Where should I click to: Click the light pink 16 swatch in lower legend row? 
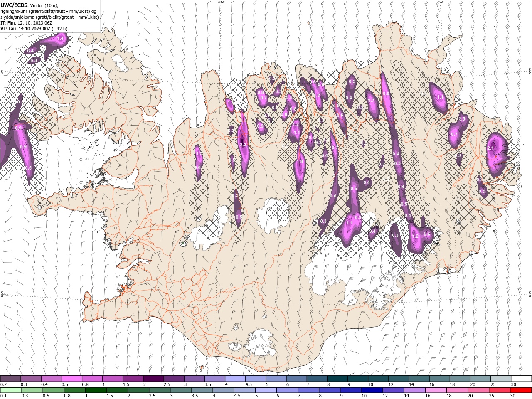436,390
